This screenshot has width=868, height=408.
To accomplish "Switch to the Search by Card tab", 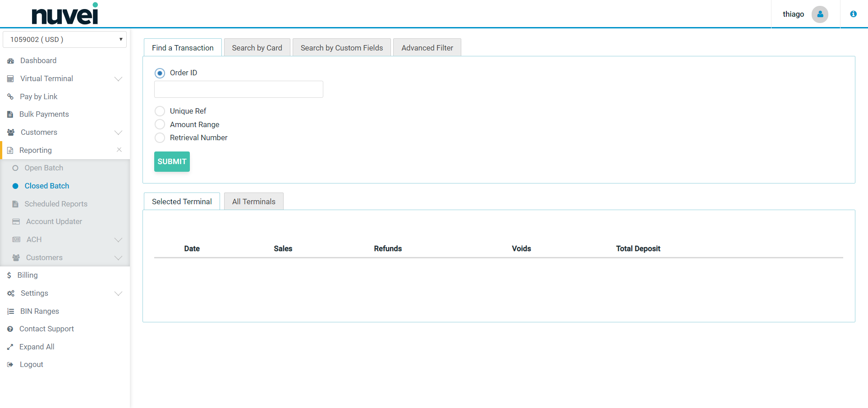I will pyautogui.click(x=257, y=48).
